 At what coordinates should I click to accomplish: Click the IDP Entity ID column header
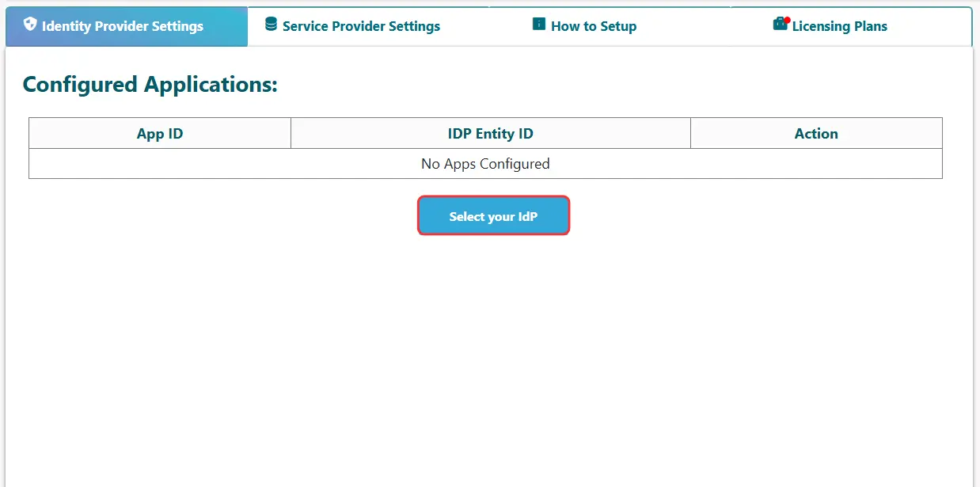(490, 134)
